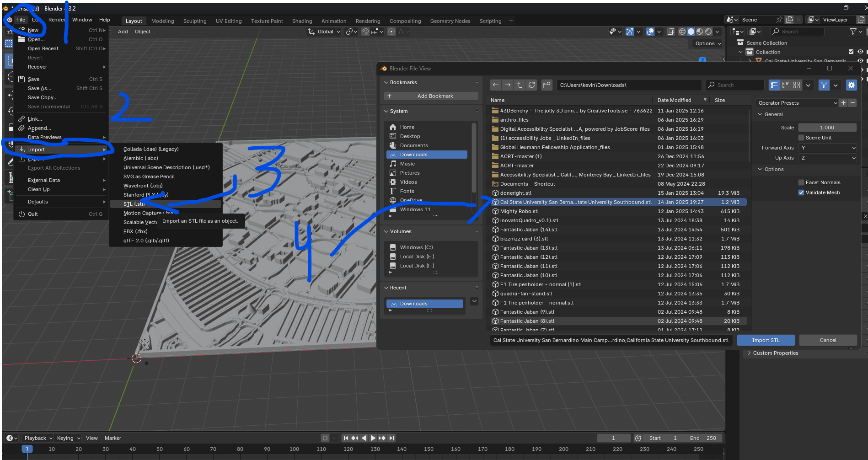The height and width of the screenshot is (460, 868).
Task: Open Up Axis dropdown set to Z
Action: (827, 158)
